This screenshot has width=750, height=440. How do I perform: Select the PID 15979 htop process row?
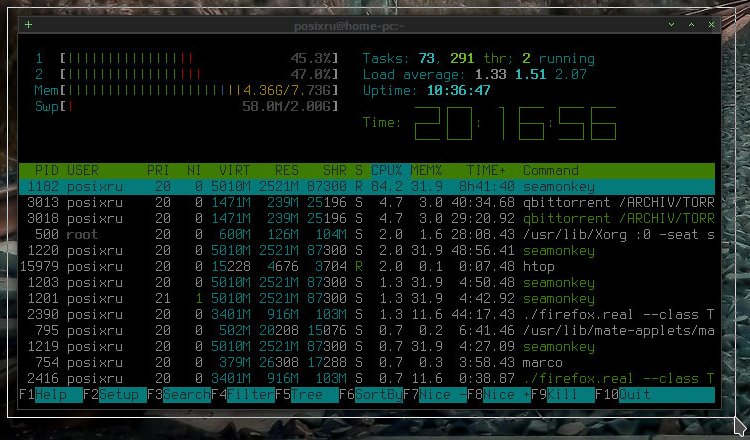tap(367, 267)
